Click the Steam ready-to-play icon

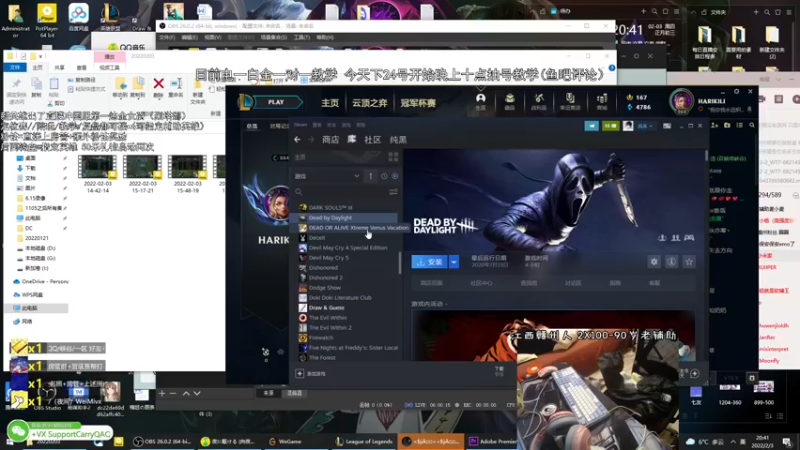(395, 176)
